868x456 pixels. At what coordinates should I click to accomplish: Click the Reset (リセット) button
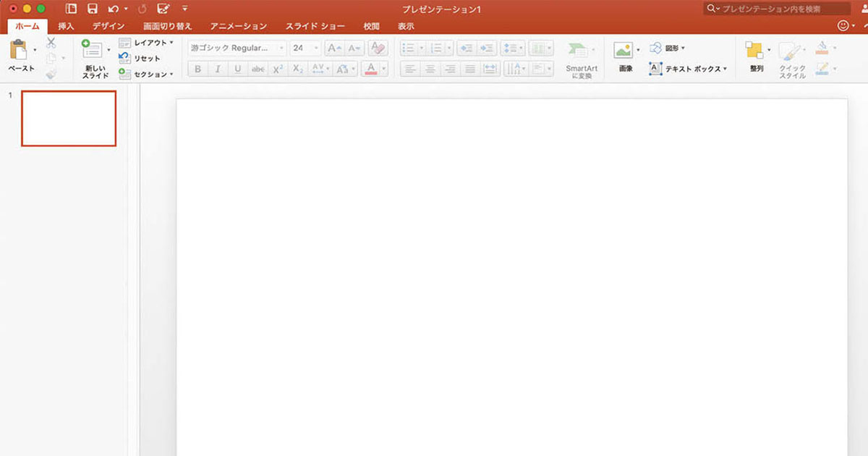tap(140, 59)
